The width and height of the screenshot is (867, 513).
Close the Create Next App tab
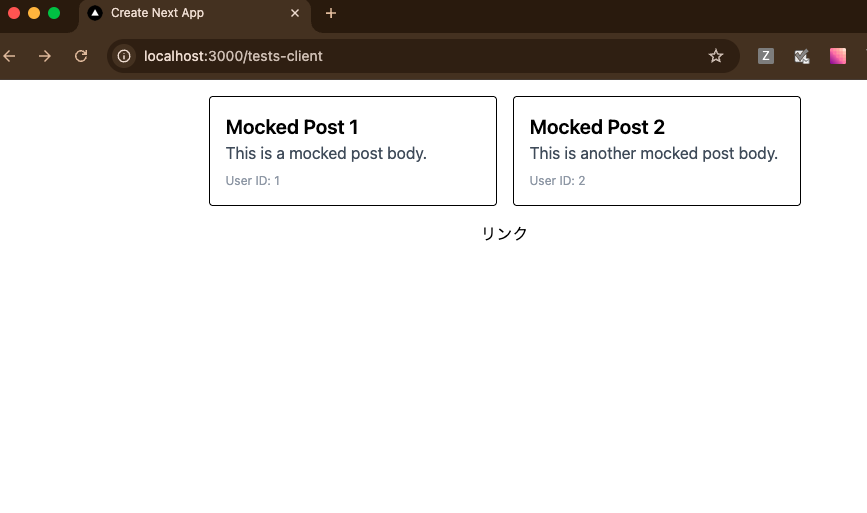coord(295,13)
